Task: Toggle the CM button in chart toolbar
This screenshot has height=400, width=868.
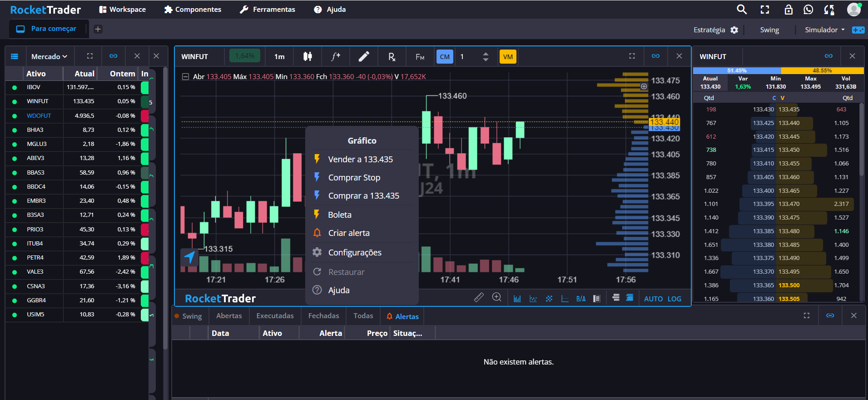Action: click(445, 57)
